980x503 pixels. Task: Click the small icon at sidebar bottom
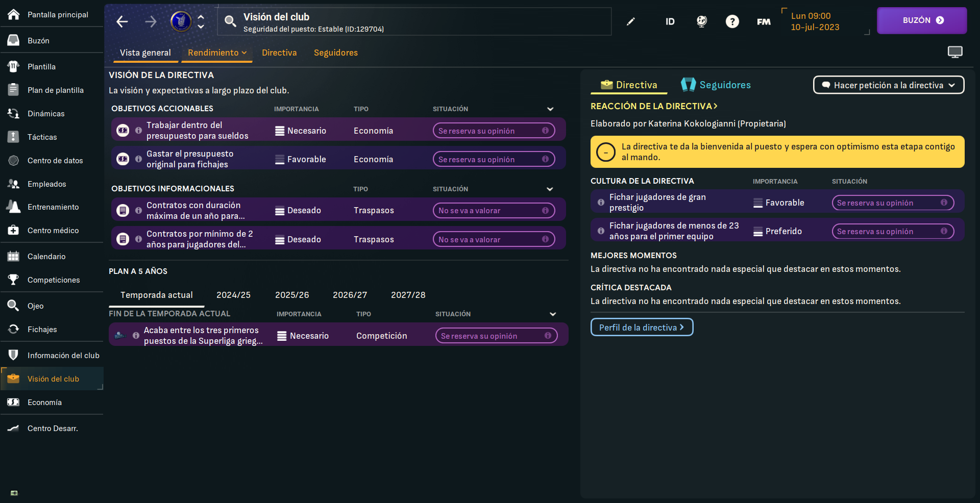click(x=14, y=493)
